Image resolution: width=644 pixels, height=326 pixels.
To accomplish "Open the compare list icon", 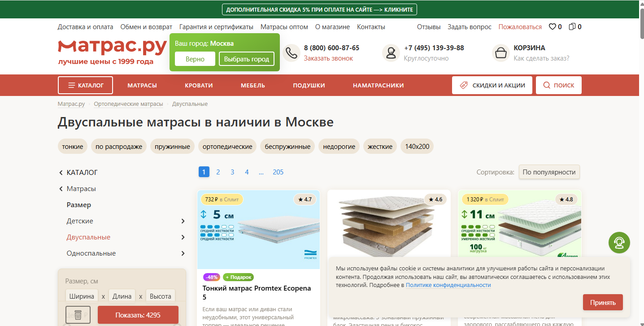I will coord(572,27).
